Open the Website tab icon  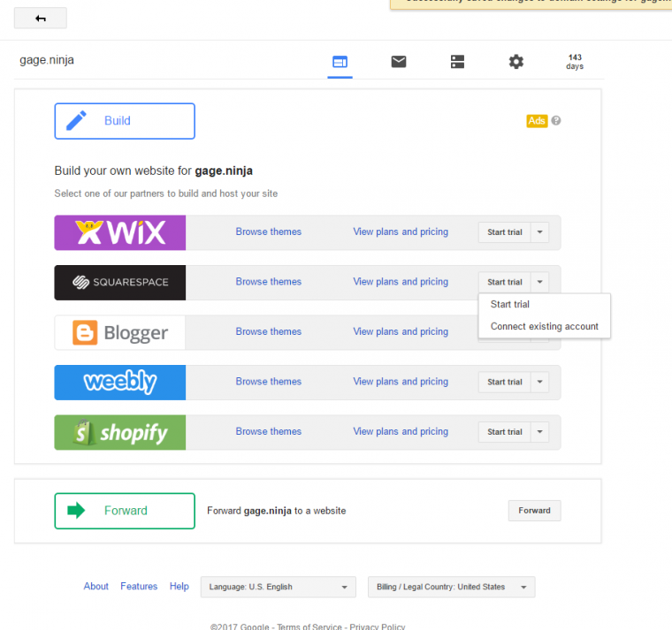340,62
